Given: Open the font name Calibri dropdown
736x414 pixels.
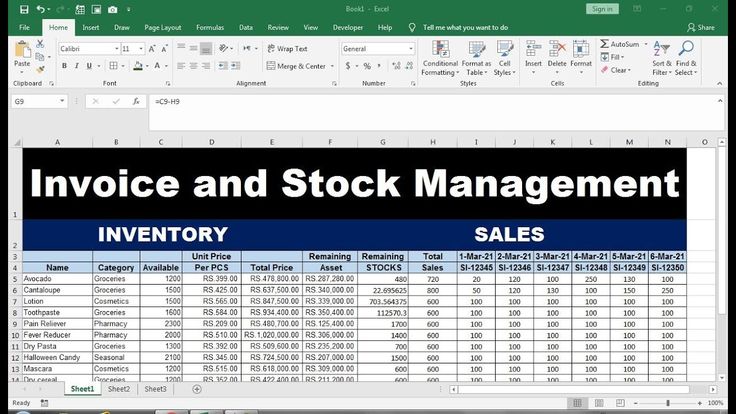Looking at the screenshot, I should [x=116, y=49].
